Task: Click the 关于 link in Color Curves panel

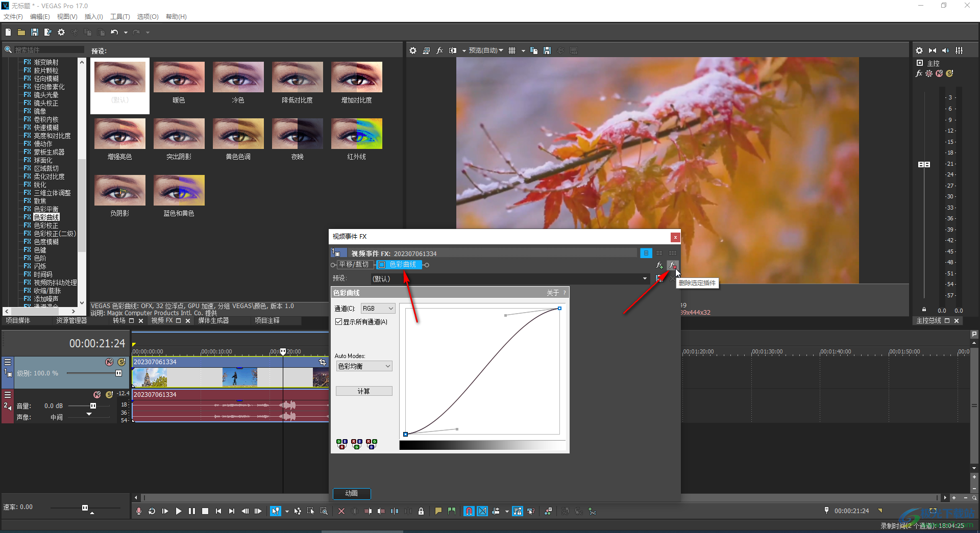Action: coord(553,293)
